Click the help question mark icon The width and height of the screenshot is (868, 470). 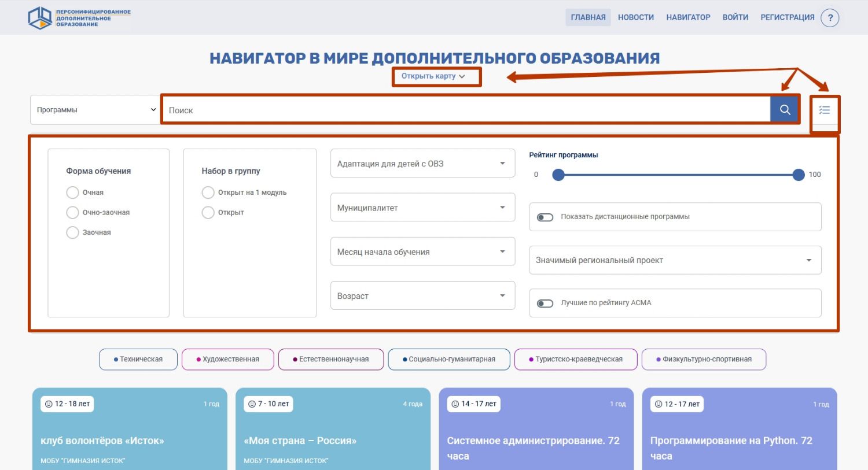tap(830, 18)
